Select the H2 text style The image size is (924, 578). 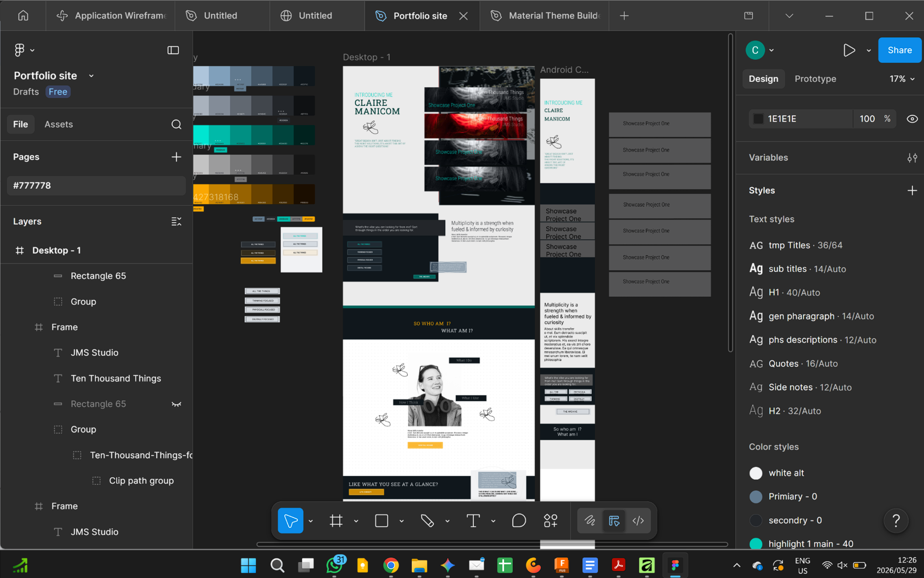tap(785, 411)
